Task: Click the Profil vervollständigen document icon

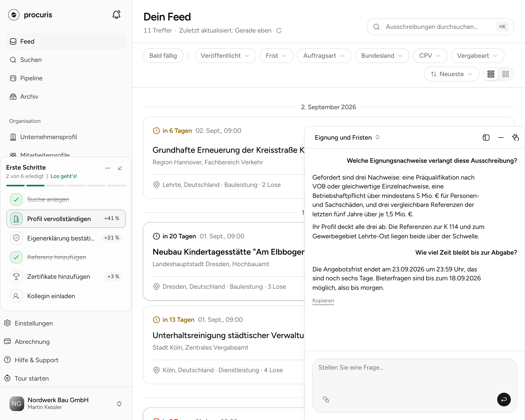Action: tap(16, 219)
